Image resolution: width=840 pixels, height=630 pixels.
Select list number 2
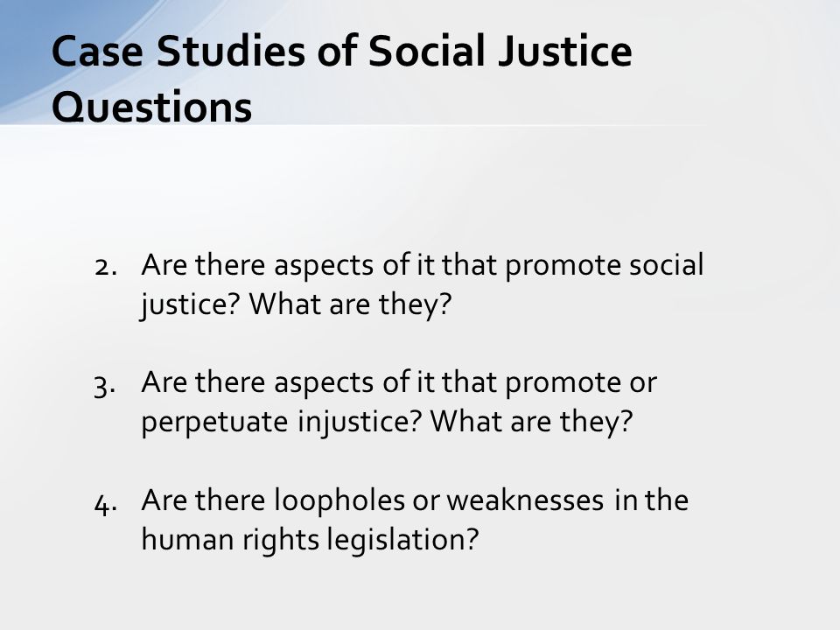pyautogui.click(x=106, y=267)
